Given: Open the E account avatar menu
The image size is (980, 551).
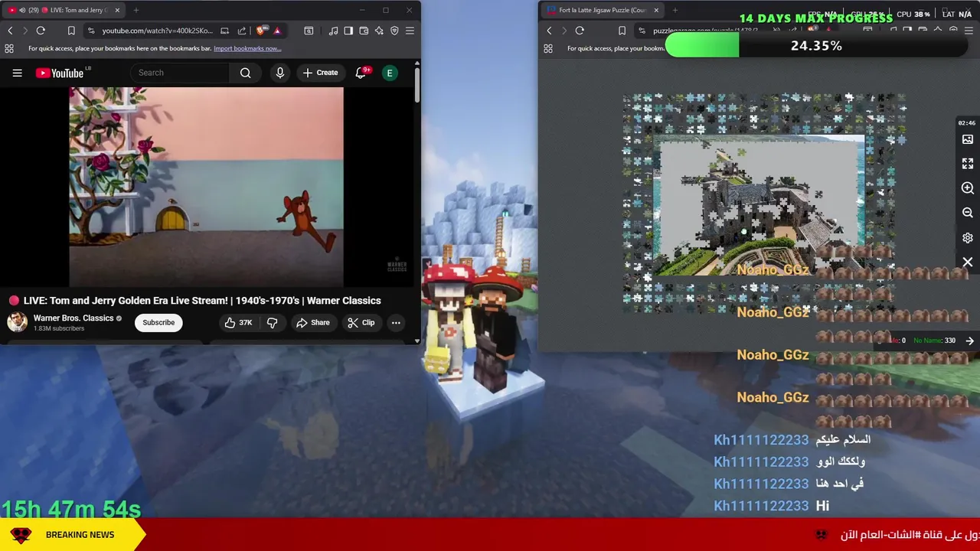Looking at the screenshot, I should [390, 73].
